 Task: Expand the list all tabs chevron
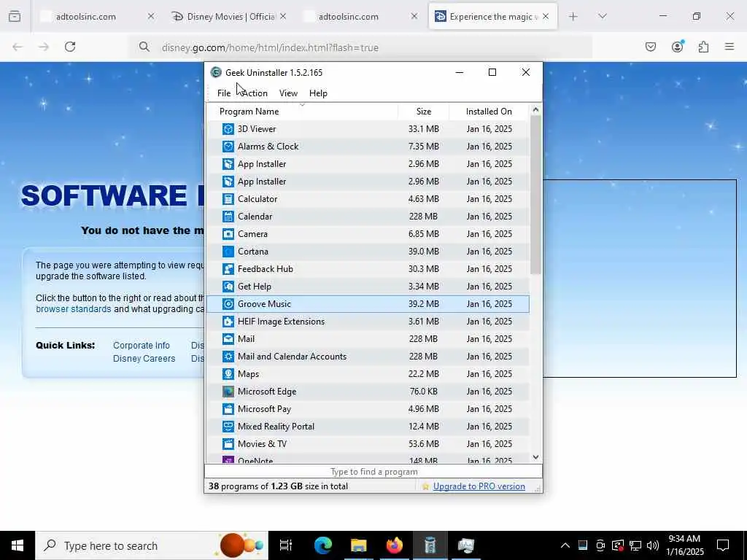(x=602, y=17)
